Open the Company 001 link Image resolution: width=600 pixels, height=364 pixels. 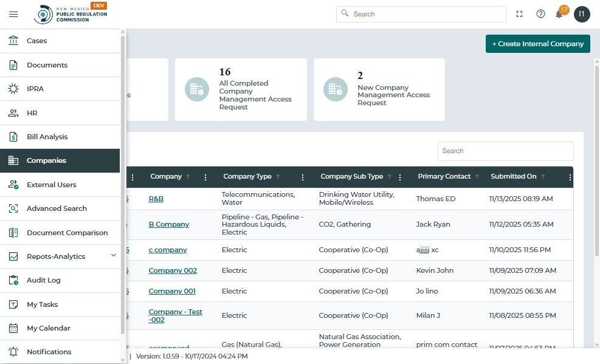[172, 291]
